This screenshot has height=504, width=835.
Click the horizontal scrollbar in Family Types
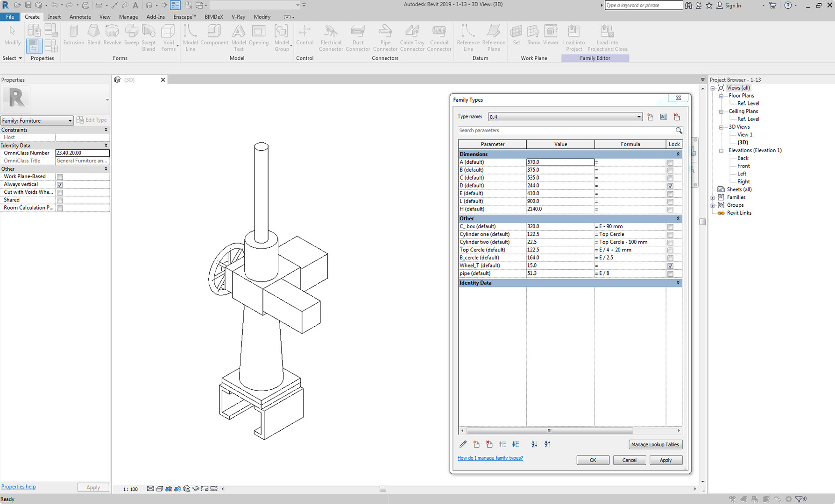(549, 431)
